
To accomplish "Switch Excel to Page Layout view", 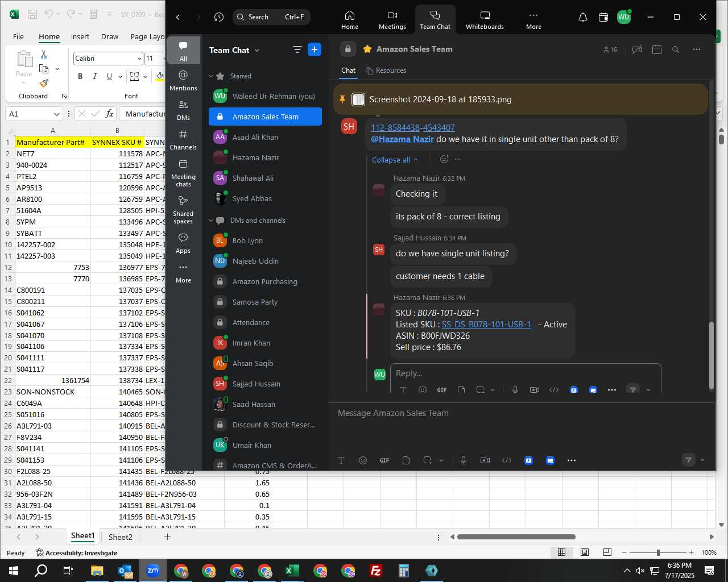I will pos(584,552).
